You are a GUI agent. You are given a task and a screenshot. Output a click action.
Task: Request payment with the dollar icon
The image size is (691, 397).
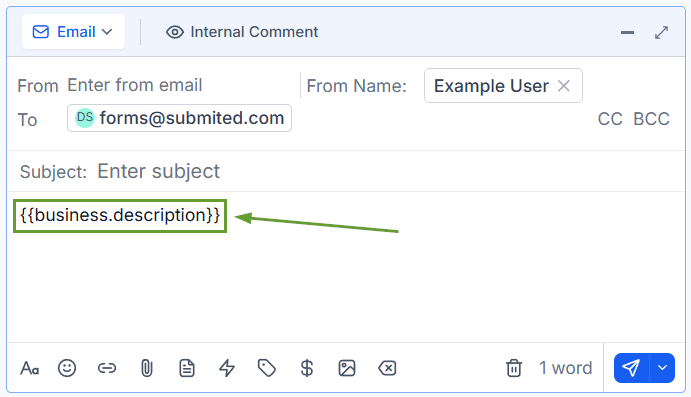[x=307, y=368]
